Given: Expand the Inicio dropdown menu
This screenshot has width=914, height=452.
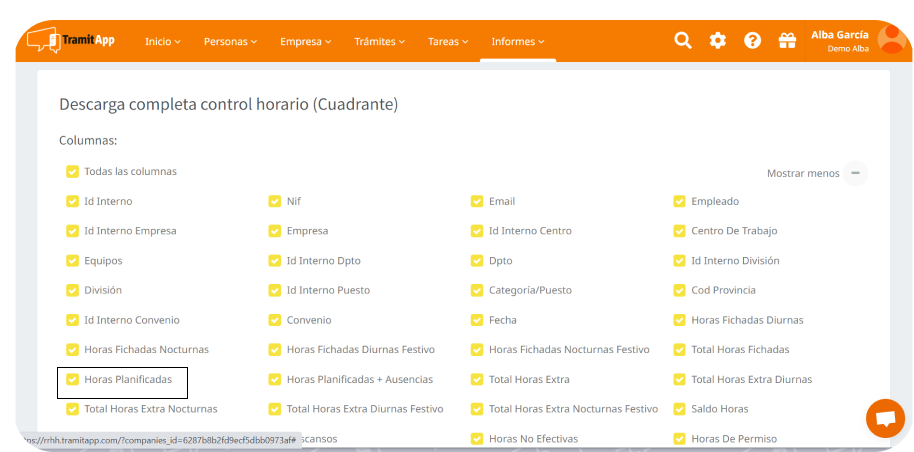Looking at the screenshot, I should coord(162,42).
